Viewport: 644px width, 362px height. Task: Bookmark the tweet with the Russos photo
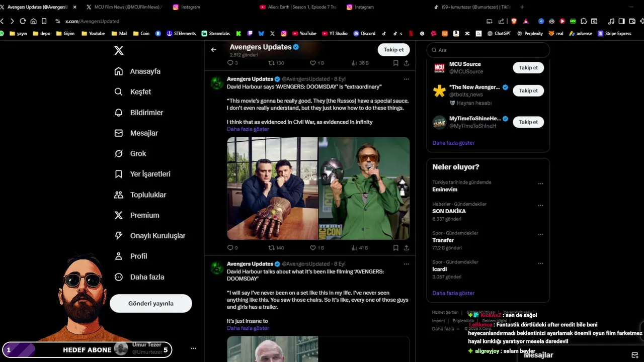[396, 248]
